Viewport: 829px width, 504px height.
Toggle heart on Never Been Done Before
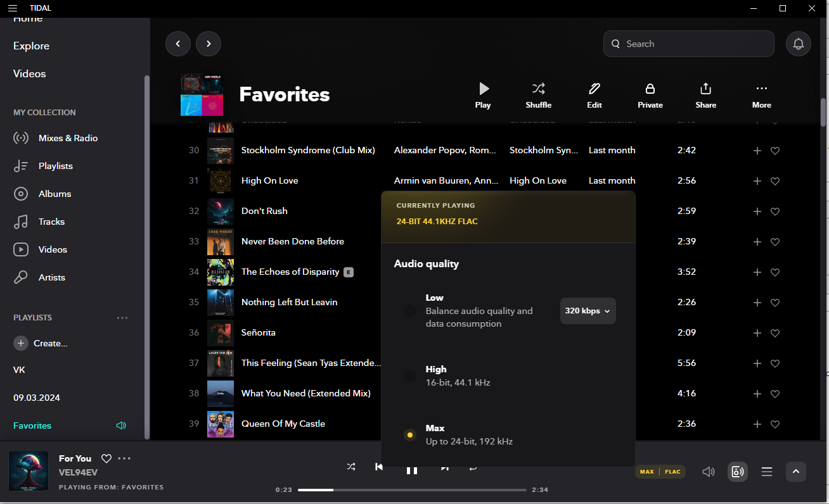(x=774, y=242)
